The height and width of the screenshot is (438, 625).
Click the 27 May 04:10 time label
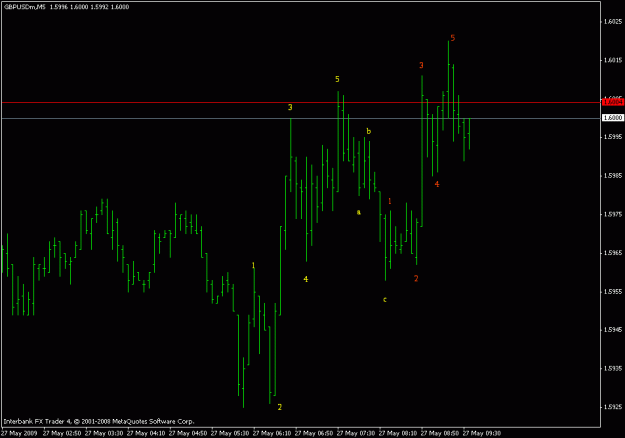[146, 433]
